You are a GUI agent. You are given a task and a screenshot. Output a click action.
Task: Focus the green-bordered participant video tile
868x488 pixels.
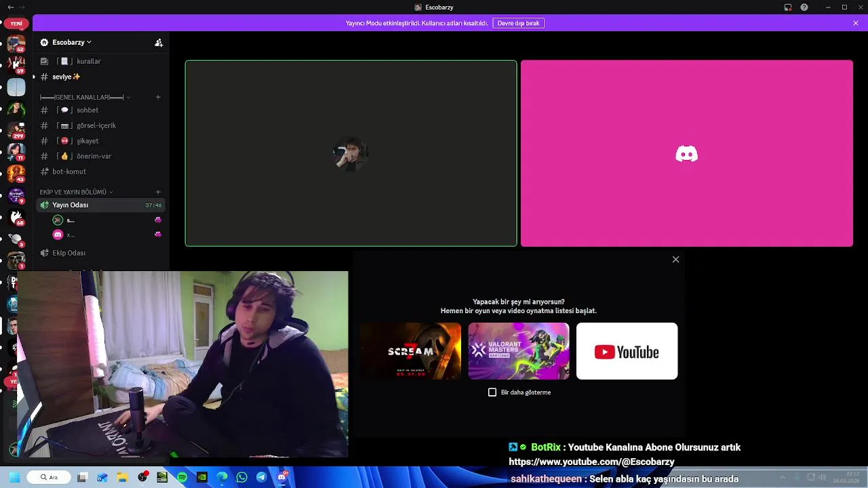coord(351,153)
